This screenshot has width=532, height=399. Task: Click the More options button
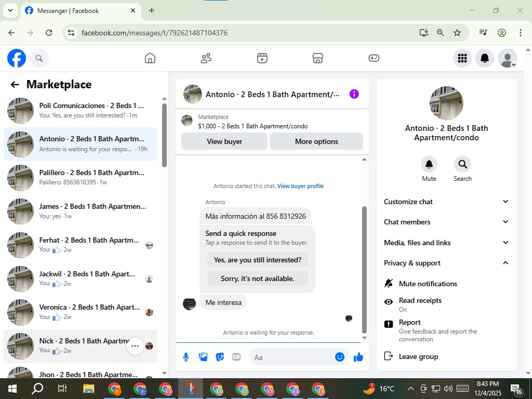click(x=316, y=141)
